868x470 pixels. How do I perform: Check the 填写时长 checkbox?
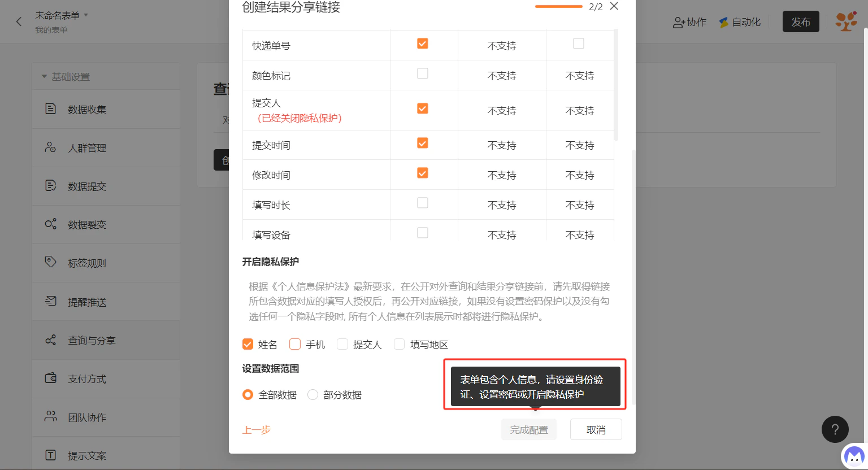click(422, 203)
